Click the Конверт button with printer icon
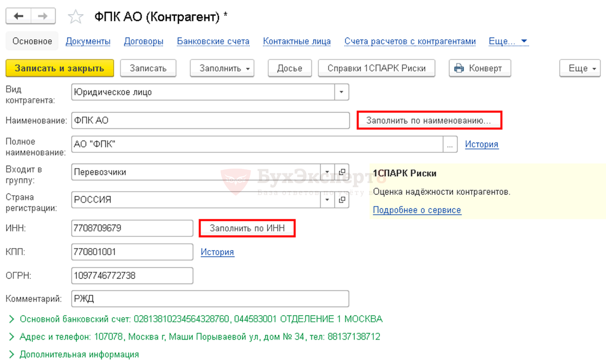The height and width of the screenshot is (364, 606). [x=479, y=68]
